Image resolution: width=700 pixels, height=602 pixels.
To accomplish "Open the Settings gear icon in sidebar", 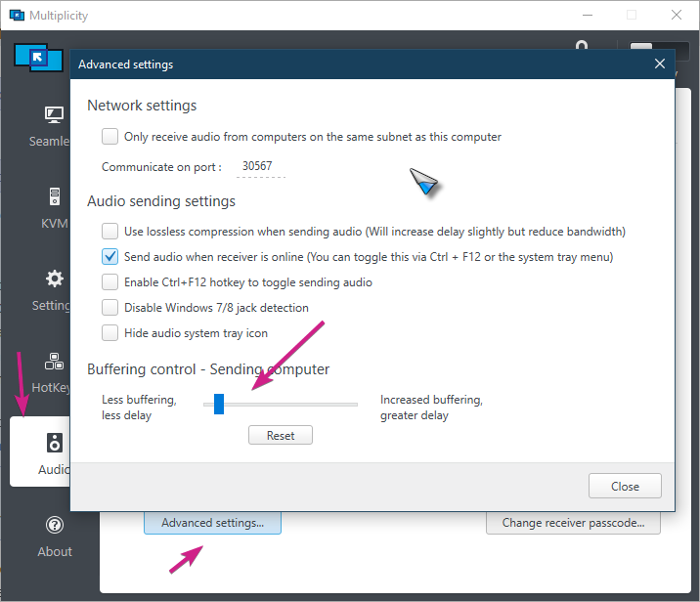I will (x=55, y=279).
